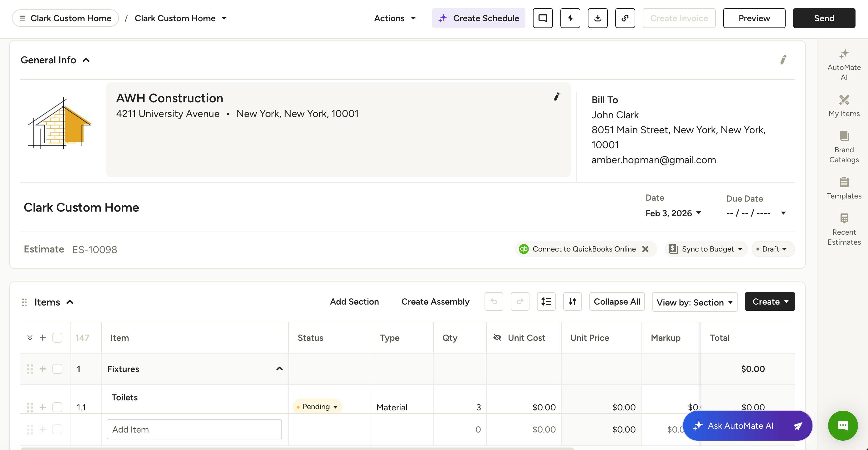Screen dimensions: 868x450
Task: Click the lightning bolt quick actions icon
Action: click(570, 18)
